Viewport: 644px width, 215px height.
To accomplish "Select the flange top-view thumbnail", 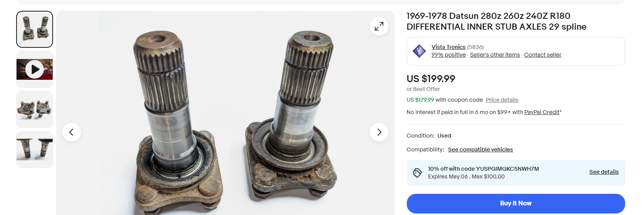I will (x=35, y=109).
